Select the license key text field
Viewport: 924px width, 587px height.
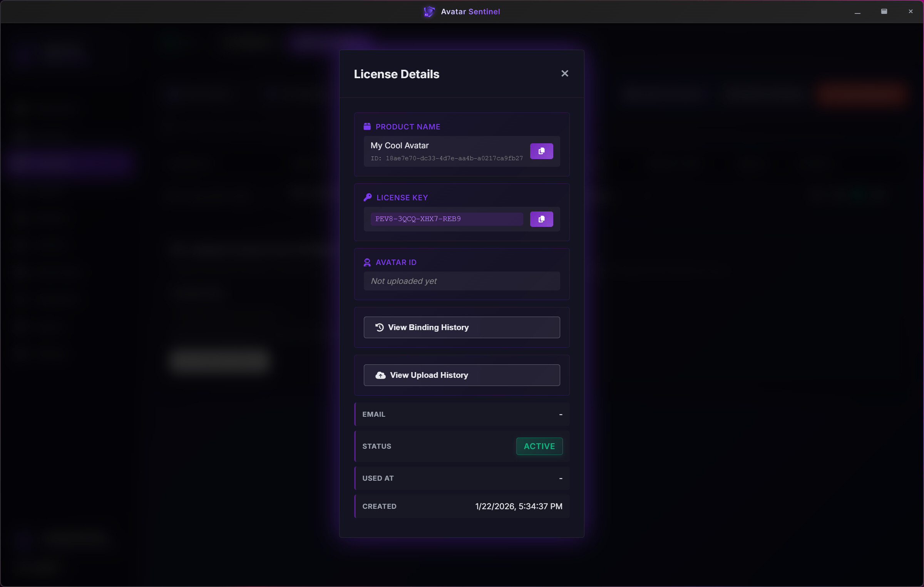445,219
